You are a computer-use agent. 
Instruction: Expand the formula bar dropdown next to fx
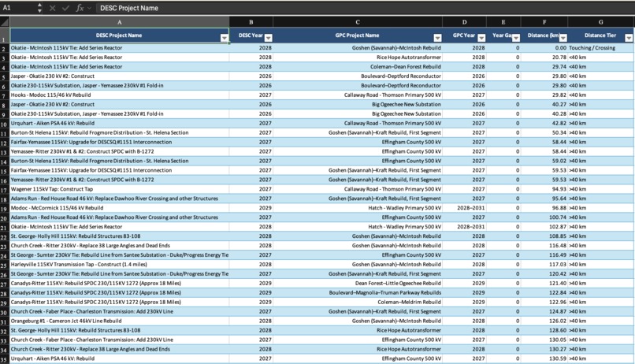pos(89,8)
